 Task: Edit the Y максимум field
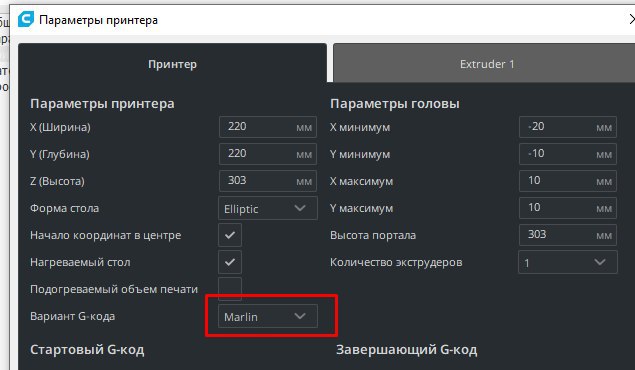coord(568,208)
